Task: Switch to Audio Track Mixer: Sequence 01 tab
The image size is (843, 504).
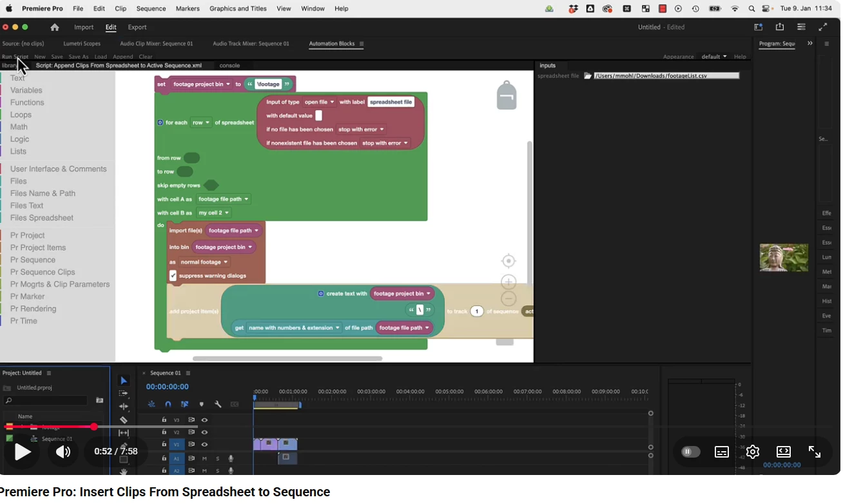Action: click(251, 44)
